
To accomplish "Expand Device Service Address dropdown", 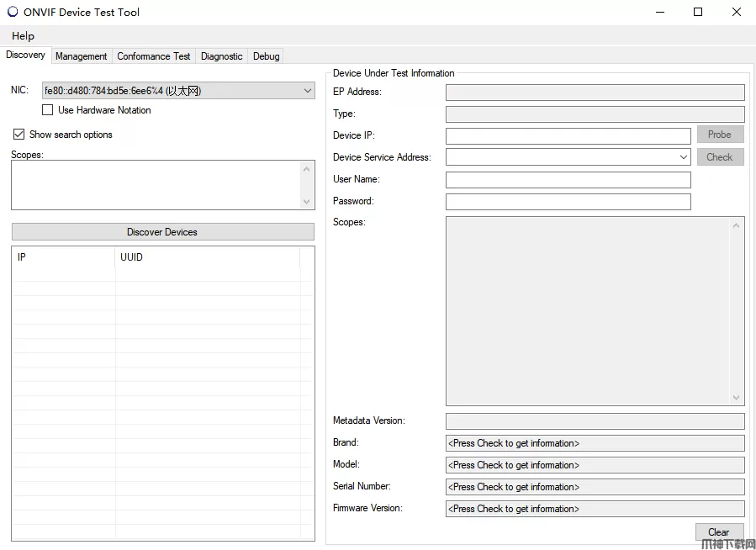I will (x=684, y=157).
